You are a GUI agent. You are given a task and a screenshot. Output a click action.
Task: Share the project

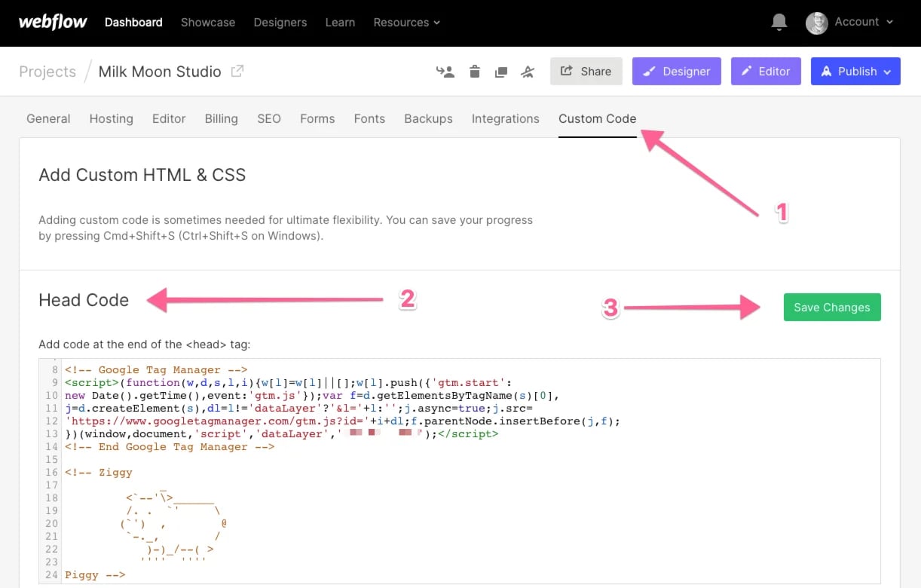(586, 71)
